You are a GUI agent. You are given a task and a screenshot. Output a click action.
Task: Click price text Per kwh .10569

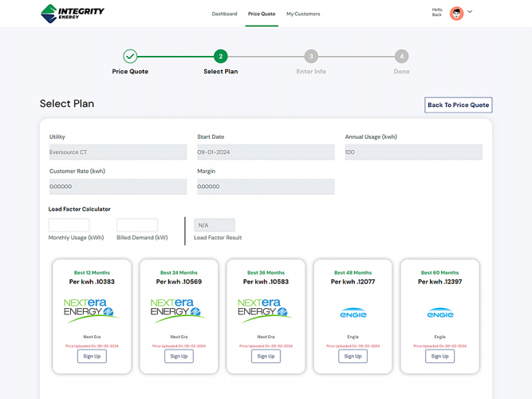[179, 282]
